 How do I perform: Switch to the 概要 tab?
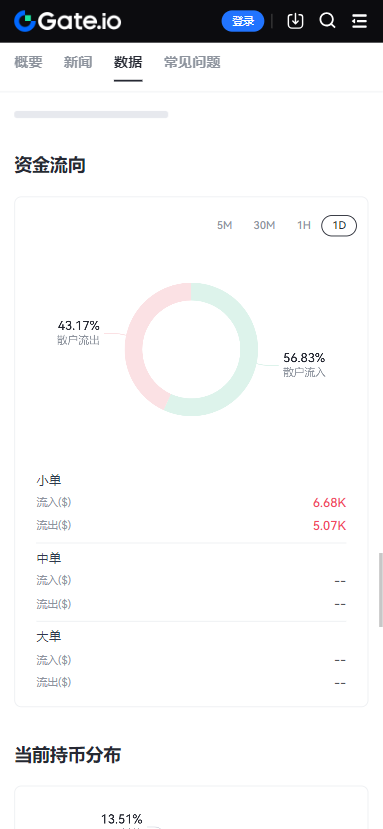29,62
